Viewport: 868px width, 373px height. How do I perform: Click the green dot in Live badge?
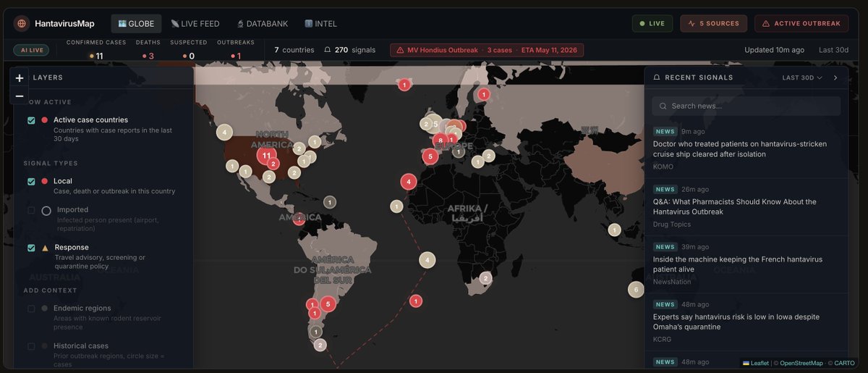[641, 23]
